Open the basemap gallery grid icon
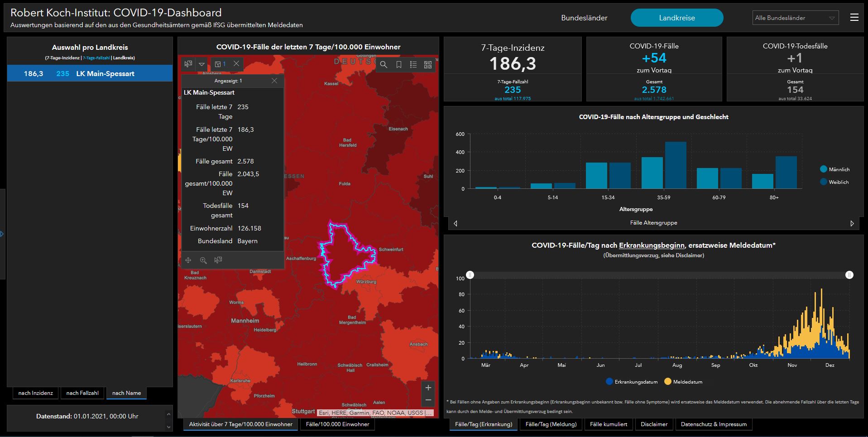 (428, 65)
